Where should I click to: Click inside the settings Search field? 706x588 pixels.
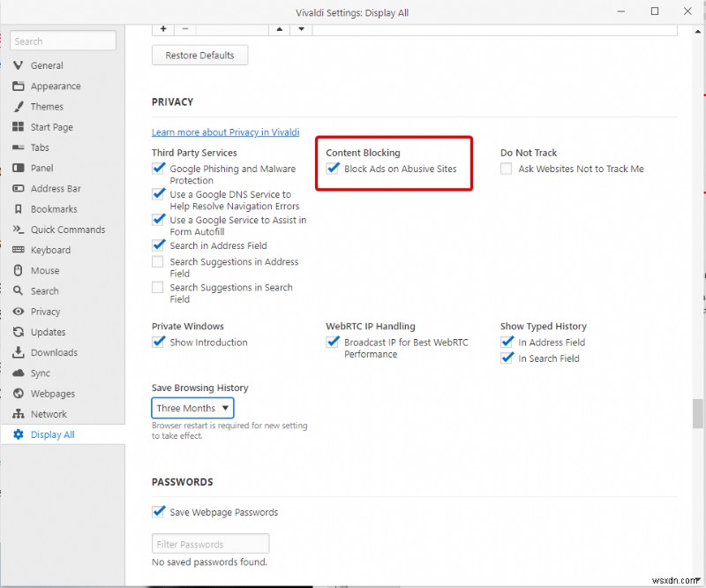pyautogui.click(x=63, y=41)
